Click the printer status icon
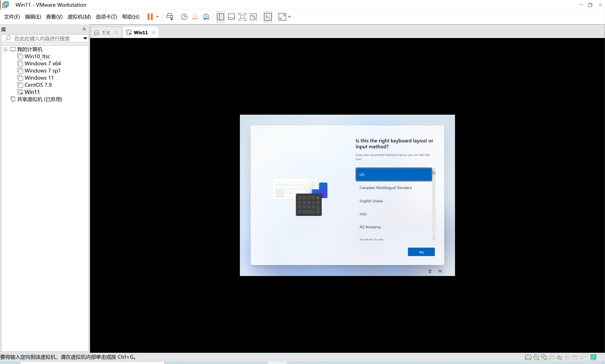This screenshot has height=364, width=605. point(552,357)
